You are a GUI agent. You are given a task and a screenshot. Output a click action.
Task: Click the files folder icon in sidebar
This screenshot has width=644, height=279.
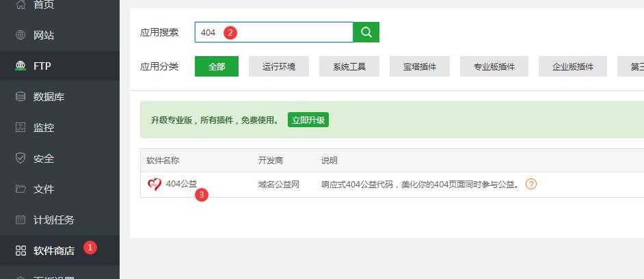[21, 189]
